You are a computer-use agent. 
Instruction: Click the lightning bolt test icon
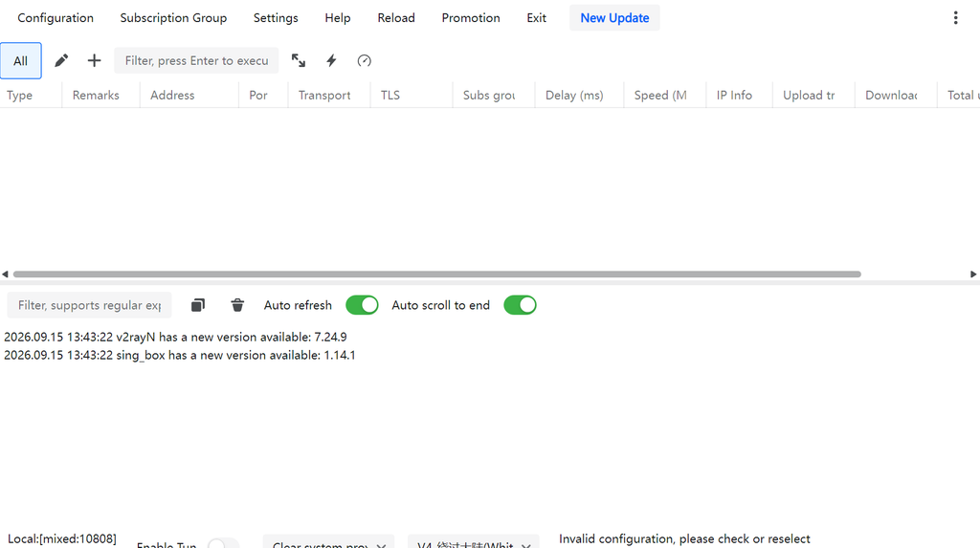tap(331, 60)
